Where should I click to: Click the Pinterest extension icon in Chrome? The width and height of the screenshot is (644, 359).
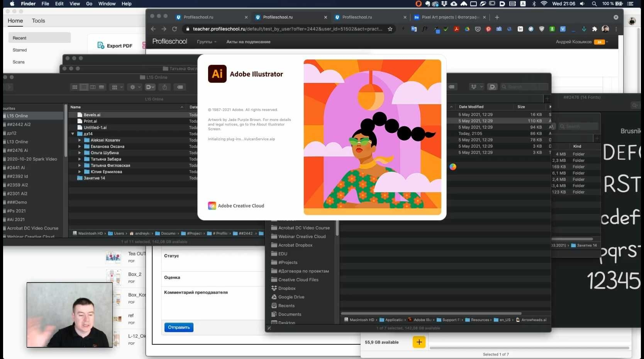(488, 29)
